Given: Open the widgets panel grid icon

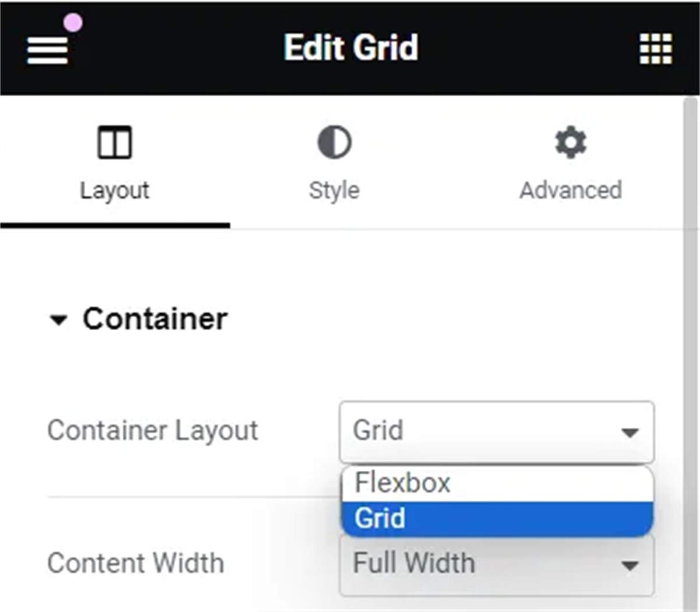Looking at the screenshot, I should click(x=656, y=48).
